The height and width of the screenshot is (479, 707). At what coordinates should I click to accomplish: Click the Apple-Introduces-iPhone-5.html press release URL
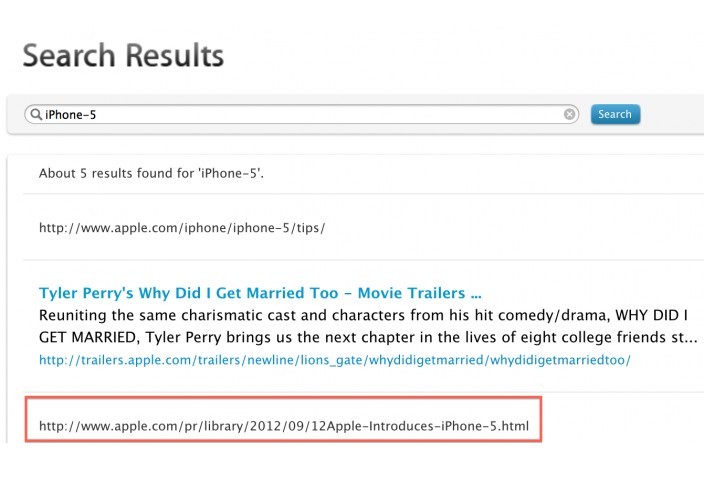[x=284, y=426]
